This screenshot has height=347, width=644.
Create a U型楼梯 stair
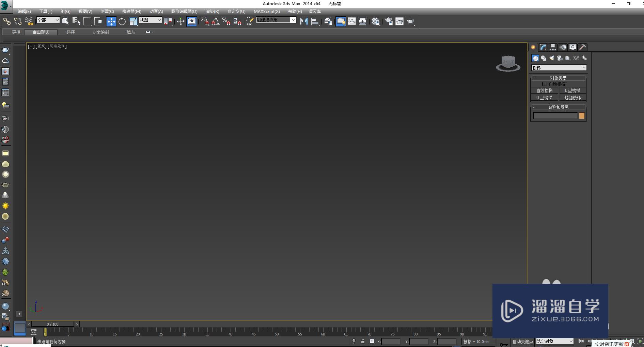click(x=545, y=98)
